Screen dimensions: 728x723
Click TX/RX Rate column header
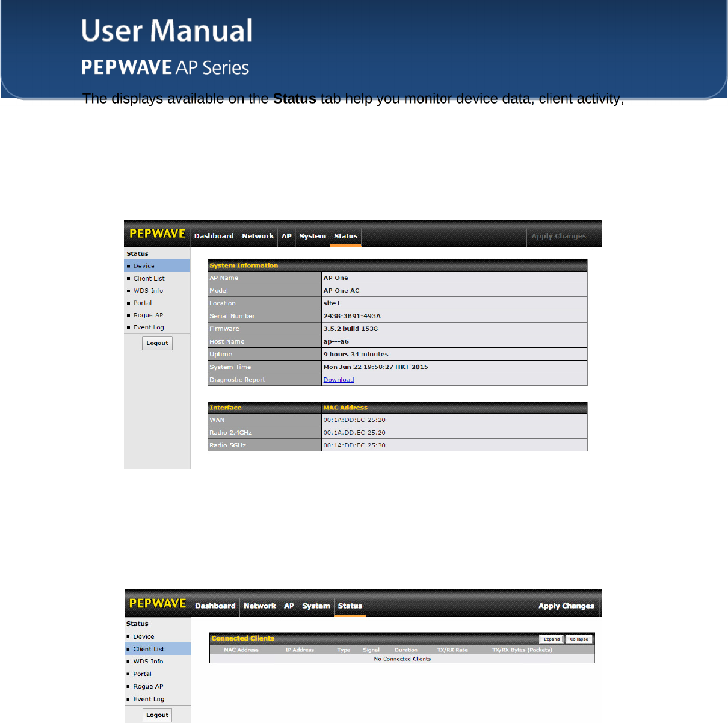pos(452,650)
